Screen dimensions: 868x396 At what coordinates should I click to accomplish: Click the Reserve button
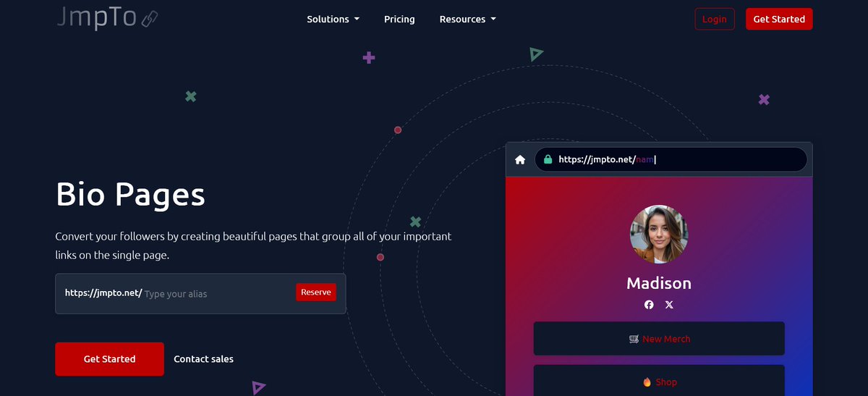pyautogui.click(x=316, y=292)
